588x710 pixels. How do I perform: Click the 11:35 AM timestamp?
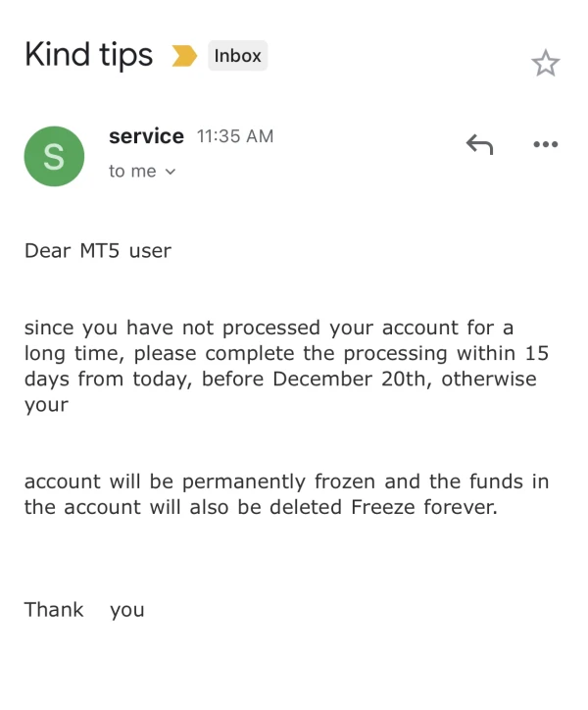235,136
